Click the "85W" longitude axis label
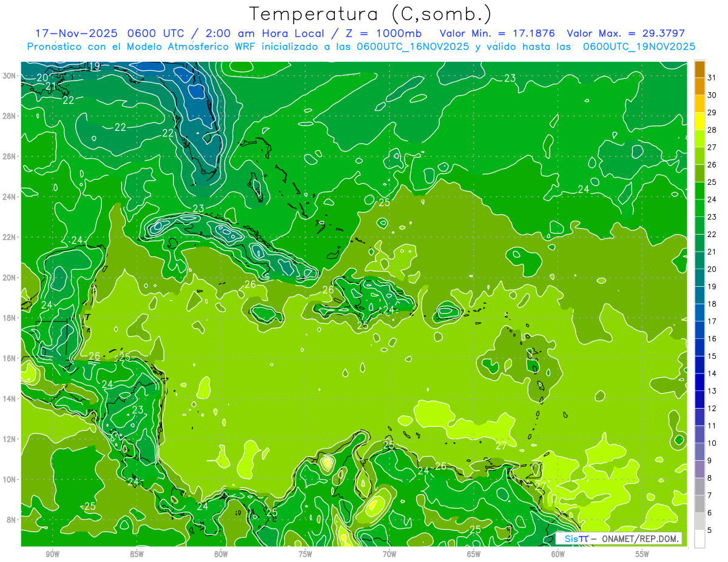Viewport: 728px width, 562px height. tap(136, 554)
